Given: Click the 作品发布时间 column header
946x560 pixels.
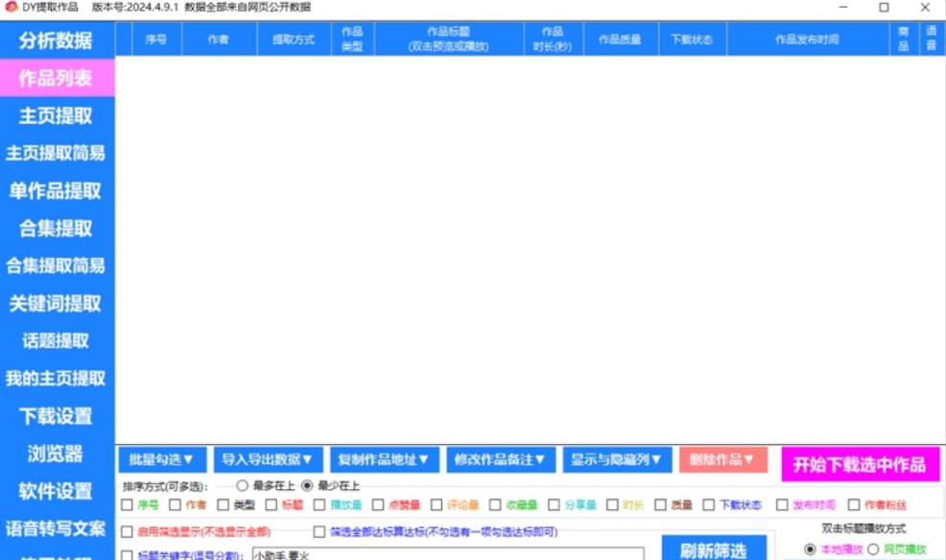Looking at the screenshot, I should pos(808,39).
